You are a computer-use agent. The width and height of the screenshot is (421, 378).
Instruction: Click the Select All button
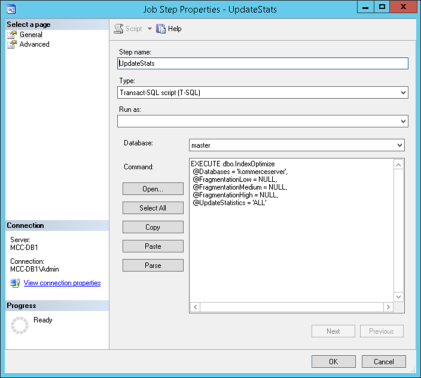pyautogui.click(x=153, y=208)
